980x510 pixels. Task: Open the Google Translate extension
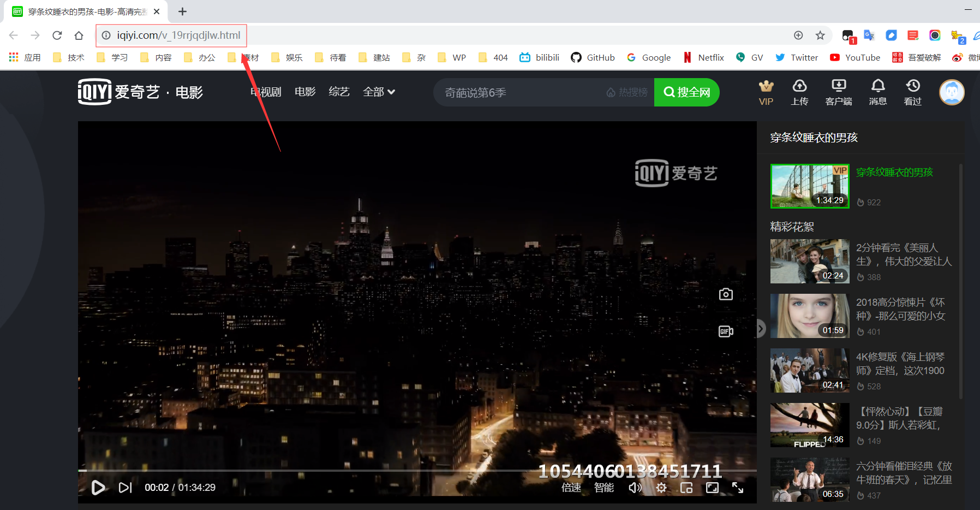click(869, 35)
